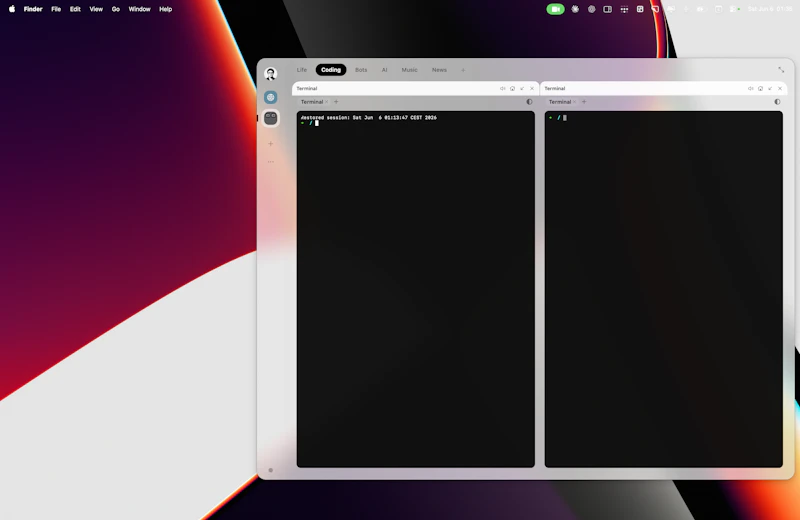Toggle the right terminal's half-circle theme switch
Screen dimensions: 800x520
[x=777, y=102]
